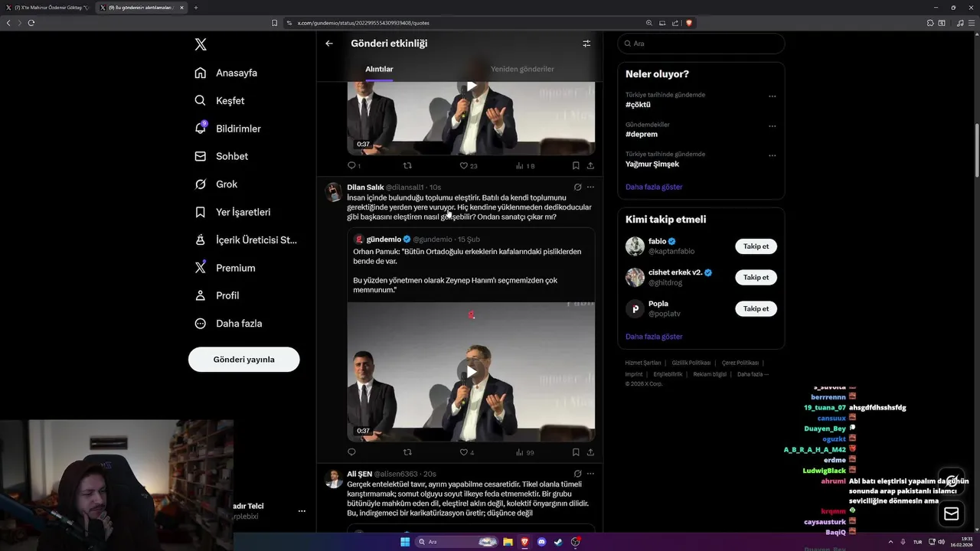The width and height of the screenshot is (980, 551).
Task: Switch to the X'te Mahinur Özdemir Göktaş tab
Action: coord(47,8)
